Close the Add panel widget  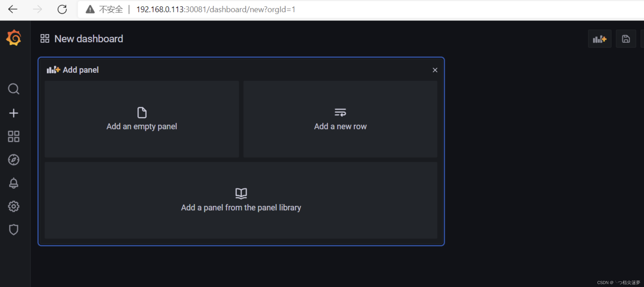click(435, 70)
